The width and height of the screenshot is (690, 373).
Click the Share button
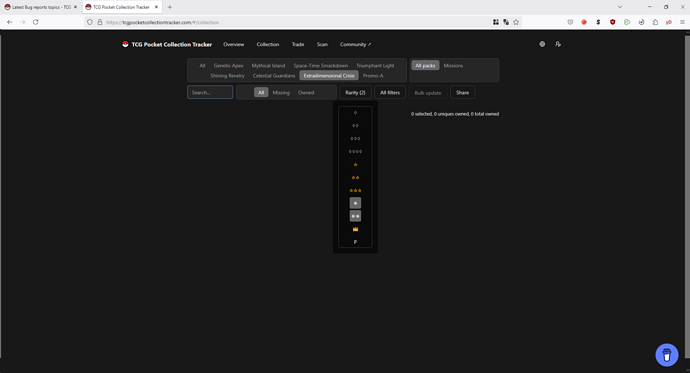tap(462, 92)
